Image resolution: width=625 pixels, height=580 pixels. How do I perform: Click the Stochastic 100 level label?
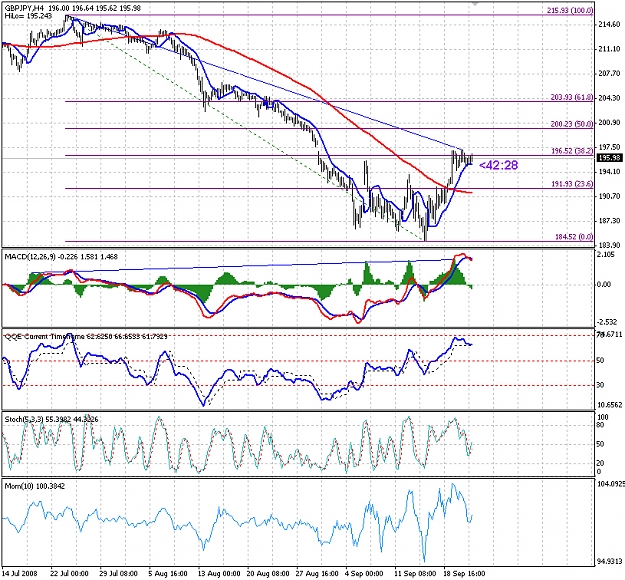[x=603, y=417]
